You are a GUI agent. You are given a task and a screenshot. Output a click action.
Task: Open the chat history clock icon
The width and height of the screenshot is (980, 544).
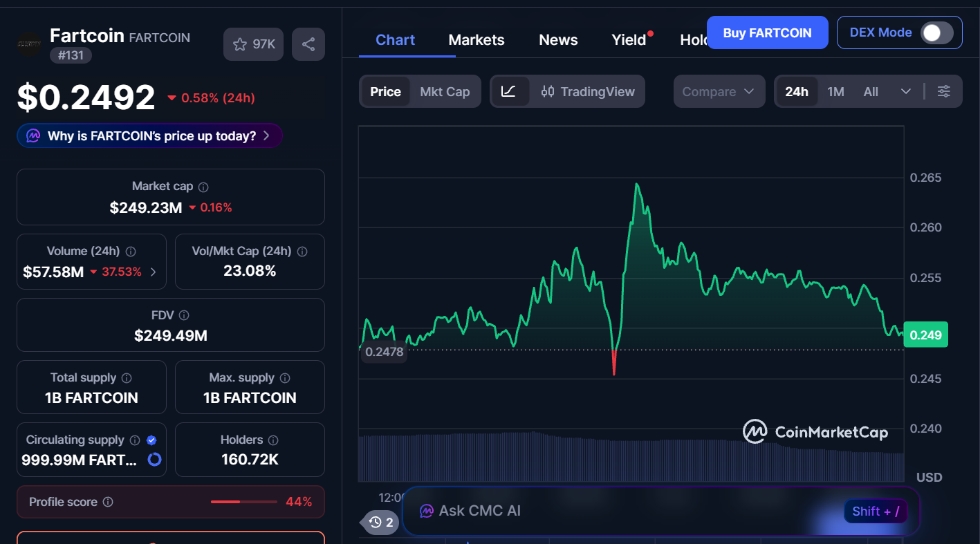point(376,523)
